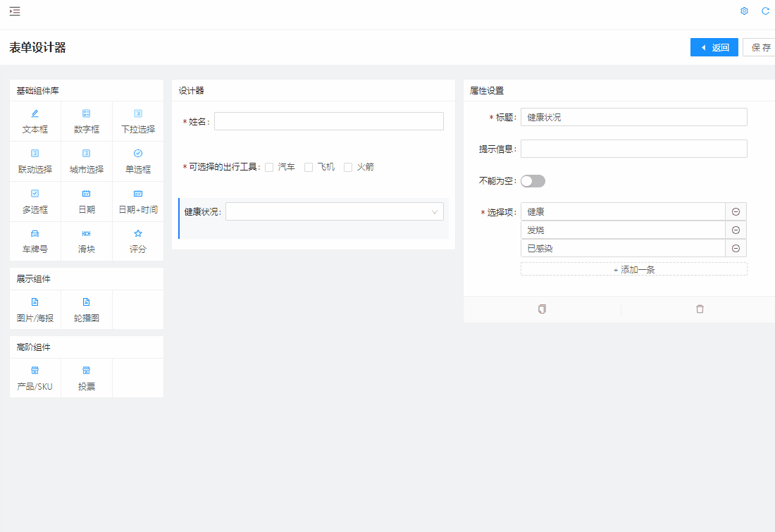Delete the selected field with trash icon
Viewport: 775px width, 532px height.
click(700, 309)
